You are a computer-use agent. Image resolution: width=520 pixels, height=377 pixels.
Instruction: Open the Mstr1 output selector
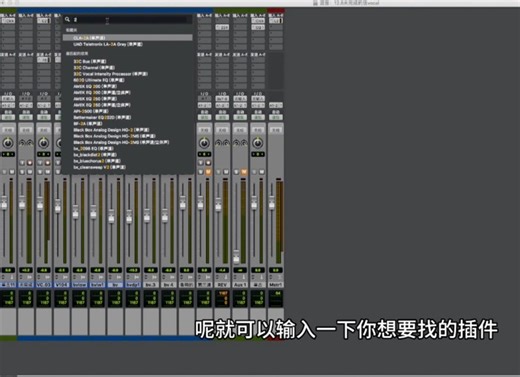276,105
